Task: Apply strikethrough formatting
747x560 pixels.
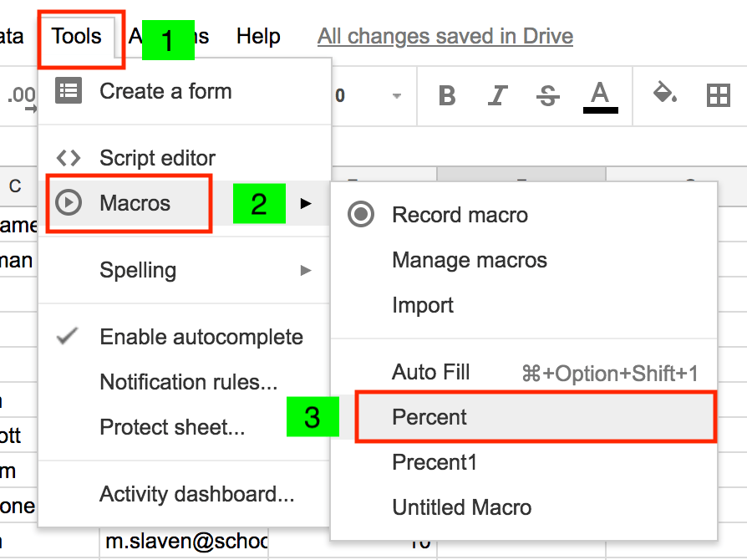Action: pos(548,96)
